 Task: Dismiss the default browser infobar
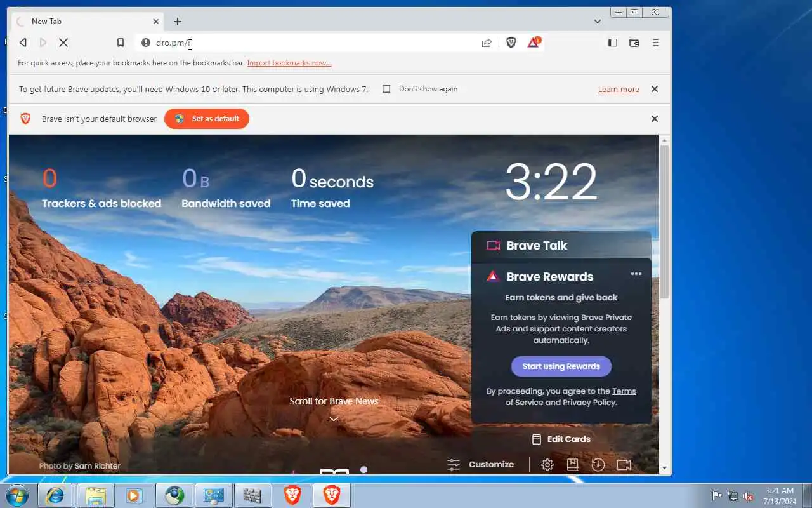[x=655, y=119]
